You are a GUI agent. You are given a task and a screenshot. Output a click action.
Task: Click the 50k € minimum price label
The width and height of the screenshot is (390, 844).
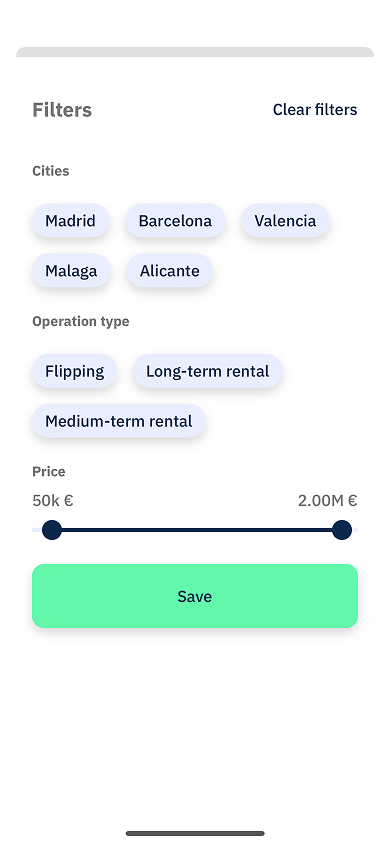pos(53,501)
